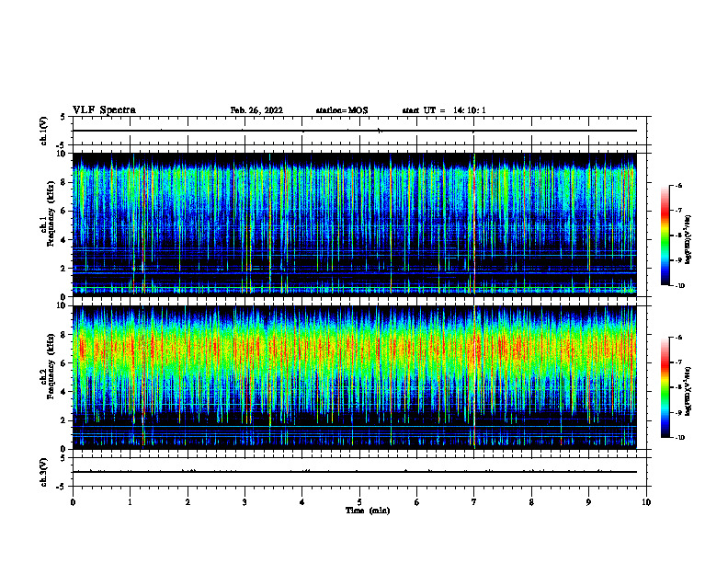
Task: Select the "start UT = 14:10: 1" text
Action: pyautogui.click(x=444, y=110)
